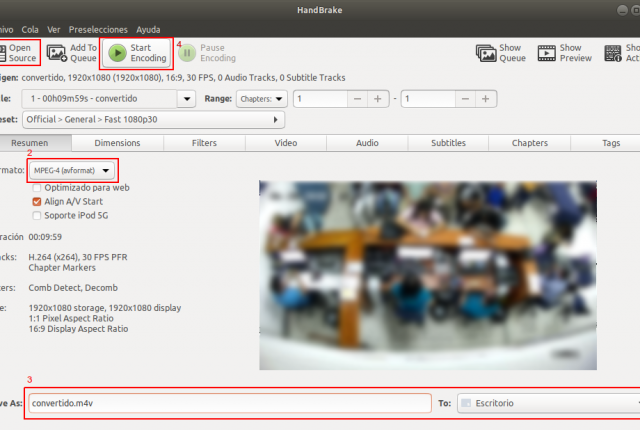Click the Open Source toolbar button

coord(19,53)
